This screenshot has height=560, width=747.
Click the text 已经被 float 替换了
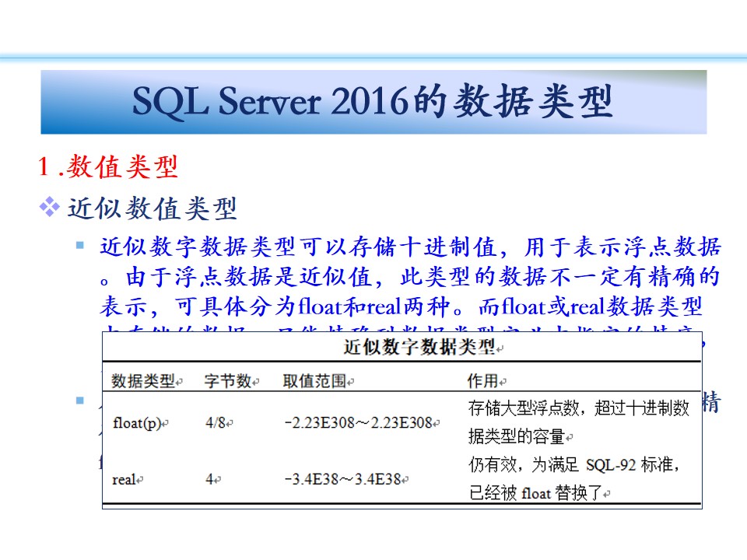click(535, 493)
